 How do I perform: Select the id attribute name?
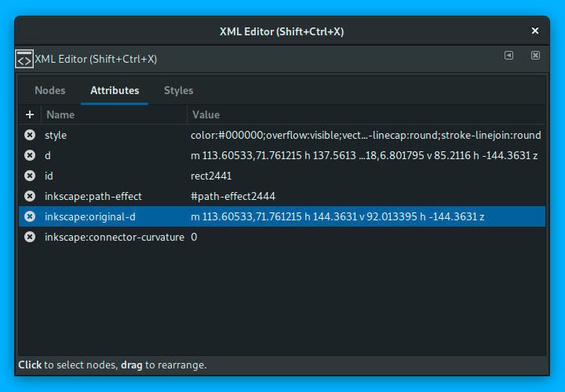[49, 176]
